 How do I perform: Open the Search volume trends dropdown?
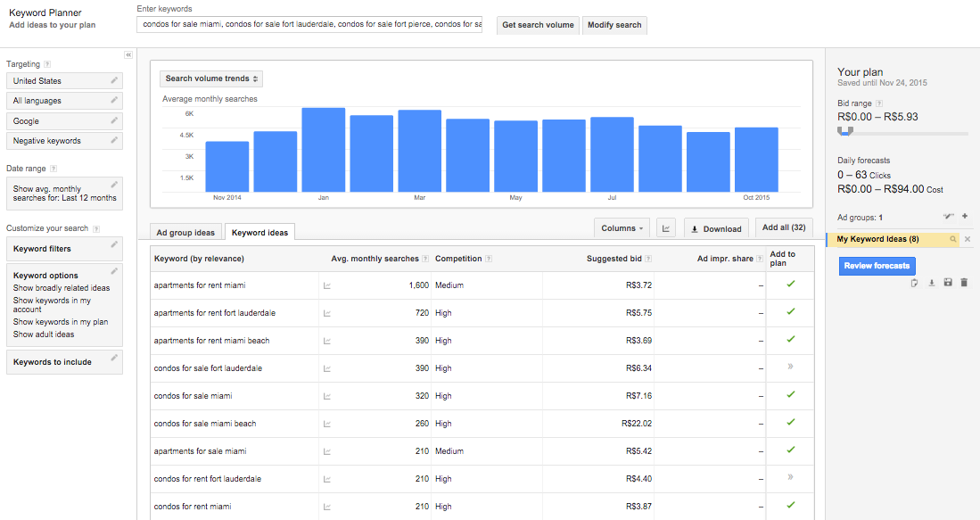click(211, 78)
